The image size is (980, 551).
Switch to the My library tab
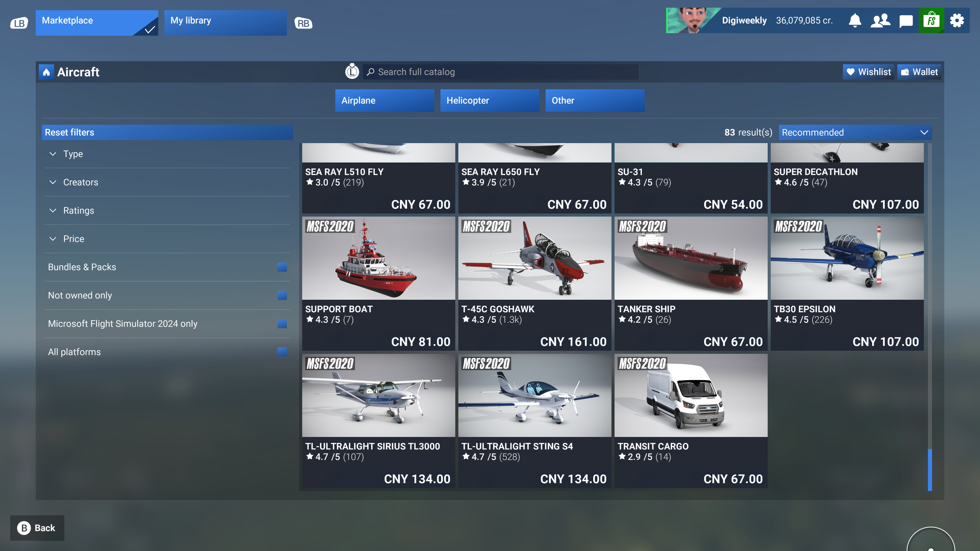(225, 23)
